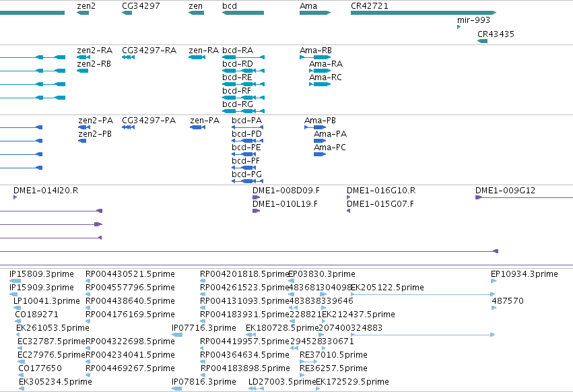Screen dimensions: 573x392
Task: Open the Ama-RB transcript label
Action: point(316,51)
